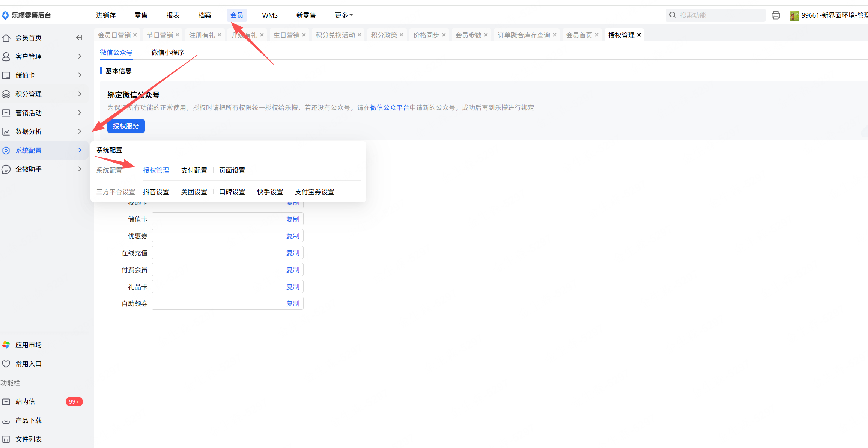Screen dimensions: 868x448
Task: Close the 会员日营销 tab
Action: (x=135, y=35)
